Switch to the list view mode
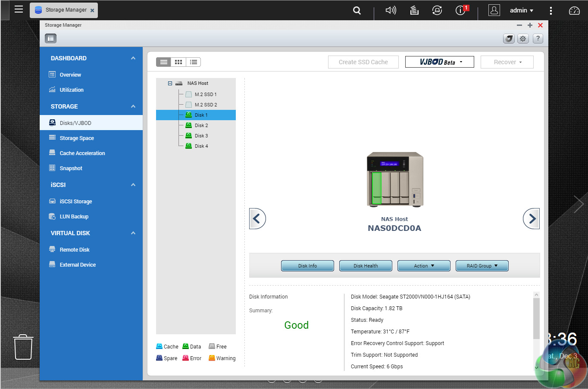588x389 pixels. pyautogui.click(x=164, y=62)
